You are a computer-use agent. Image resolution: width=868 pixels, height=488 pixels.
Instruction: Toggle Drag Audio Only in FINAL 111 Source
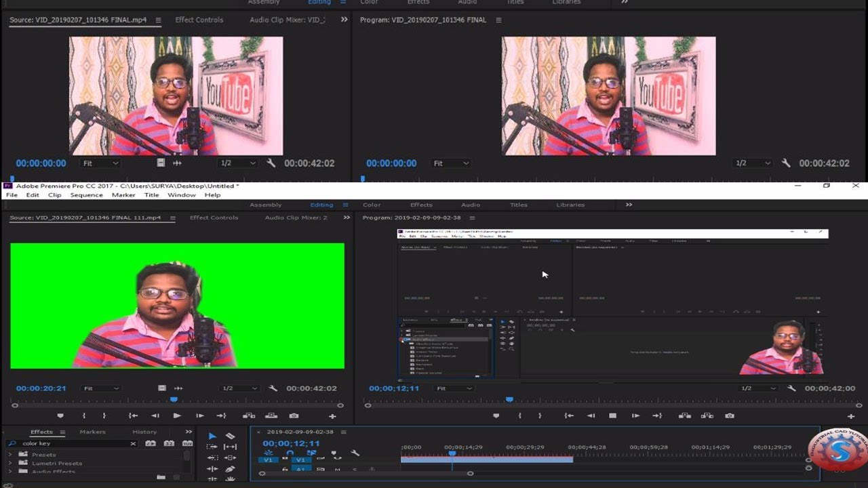[x=178, y=388]
